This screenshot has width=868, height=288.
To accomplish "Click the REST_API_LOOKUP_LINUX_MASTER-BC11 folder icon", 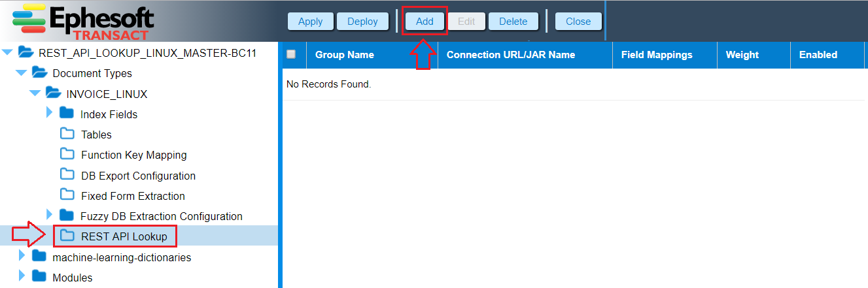I will coord(26,52).
